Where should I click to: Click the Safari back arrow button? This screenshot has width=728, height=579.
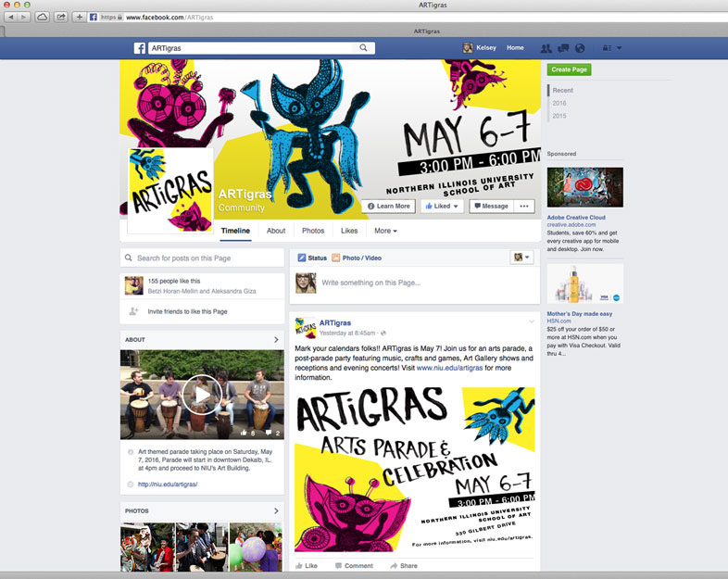(11, 18)
